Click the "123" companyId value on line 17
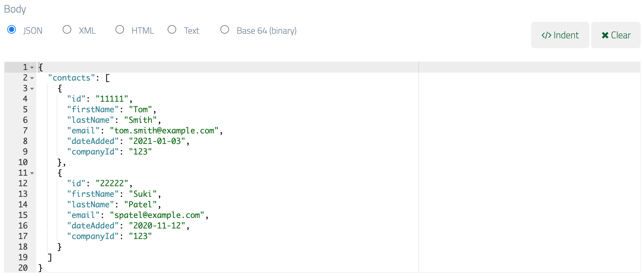This screenshot has width=644, height=276. coord(141,236)
